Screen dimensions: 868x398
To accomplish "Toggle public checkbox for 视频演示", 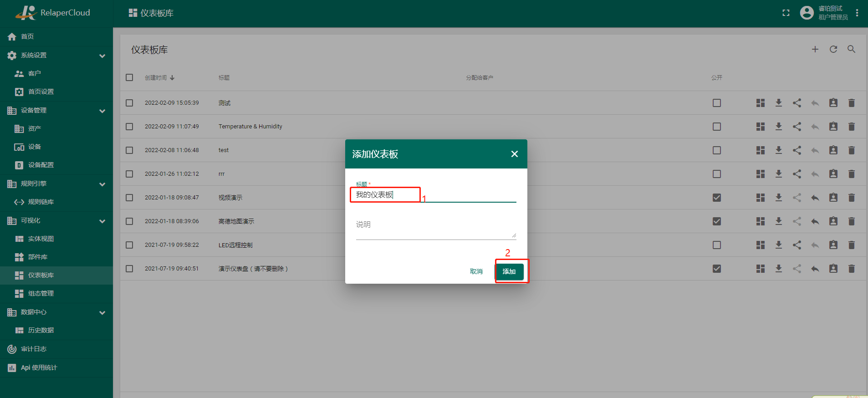I will click(x=717, y=198).
